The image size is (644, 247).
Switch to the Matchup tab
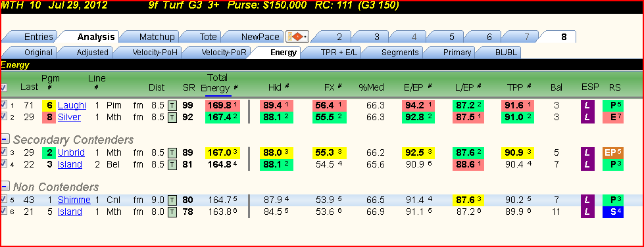[154, 37]
